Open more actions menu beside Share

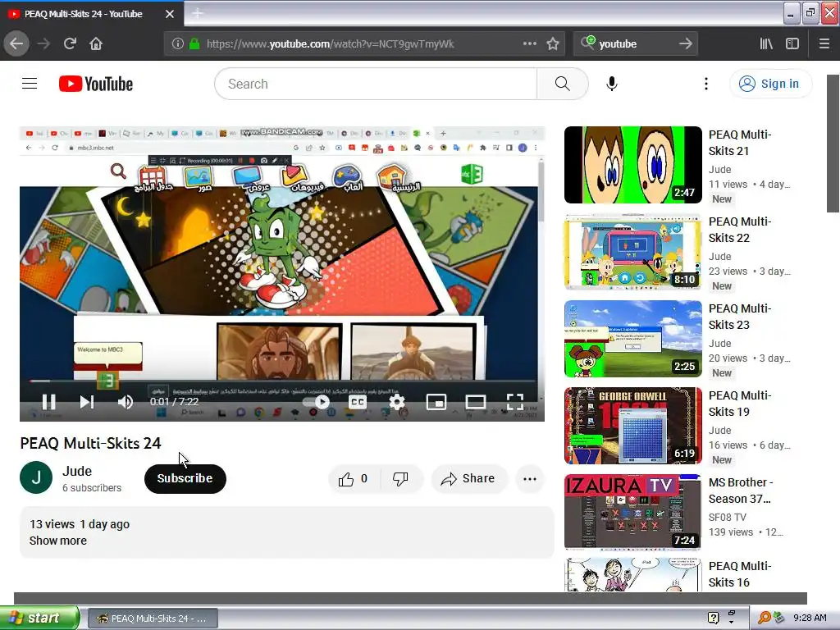point(530,479)
